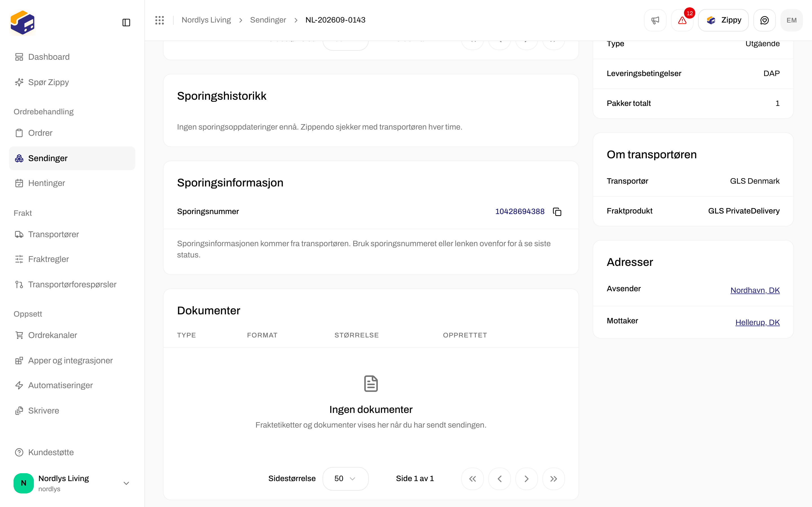
Task: Open announcements megaphone icon
Action: click(x=655, y=20)
